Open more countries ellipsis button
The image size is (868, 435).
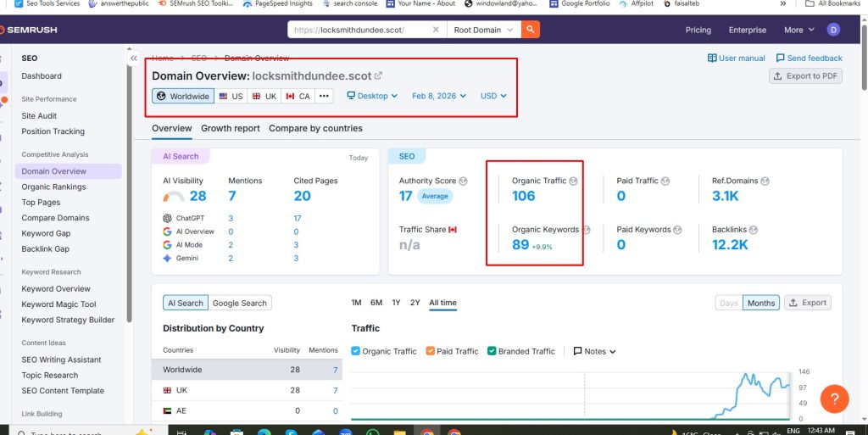(324, 96)
